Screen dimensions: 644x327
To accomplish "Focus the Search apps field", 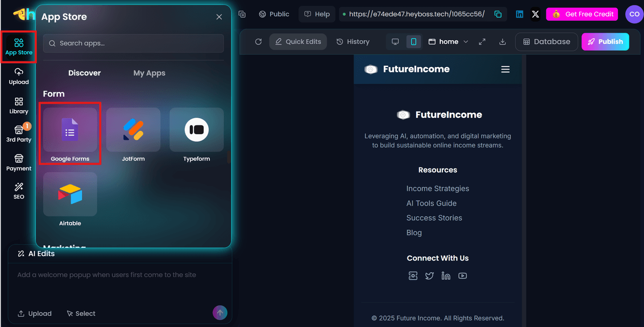I will pos(133,43).
